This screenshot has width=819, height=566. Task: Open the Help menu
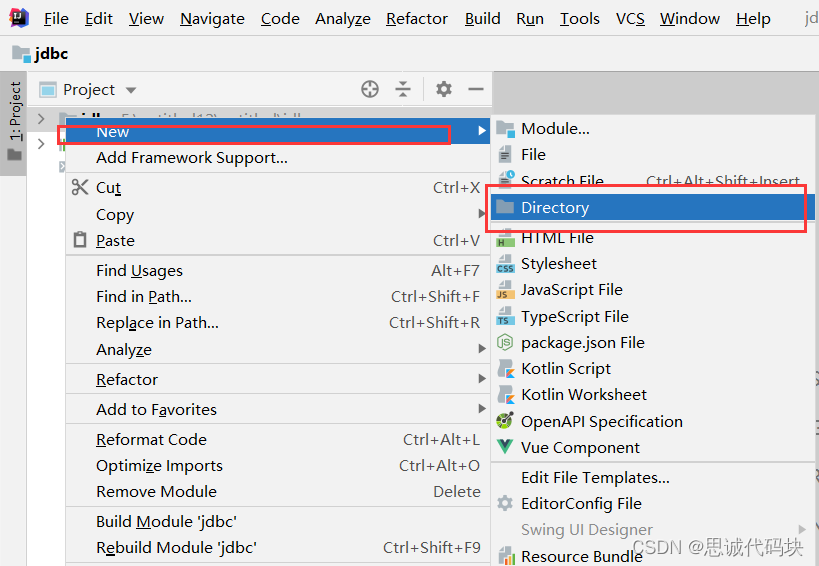click(x=753, y=19)
